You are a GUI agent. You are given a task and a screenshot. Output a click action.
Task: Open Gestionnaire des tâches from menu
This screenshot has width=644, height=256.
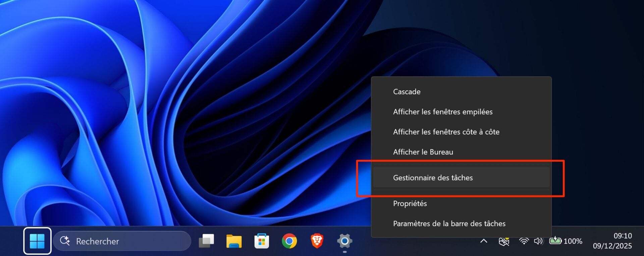(461, 178)
